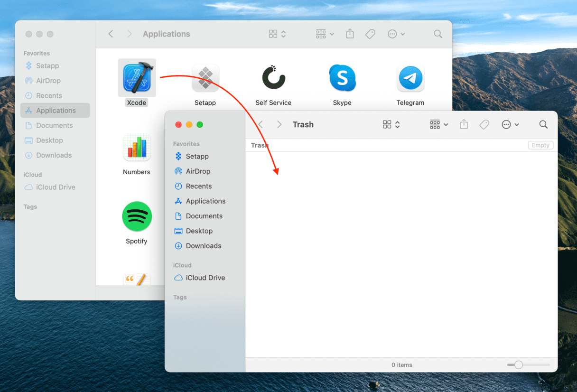Adjust the icon size slider in Trash window

519,364
